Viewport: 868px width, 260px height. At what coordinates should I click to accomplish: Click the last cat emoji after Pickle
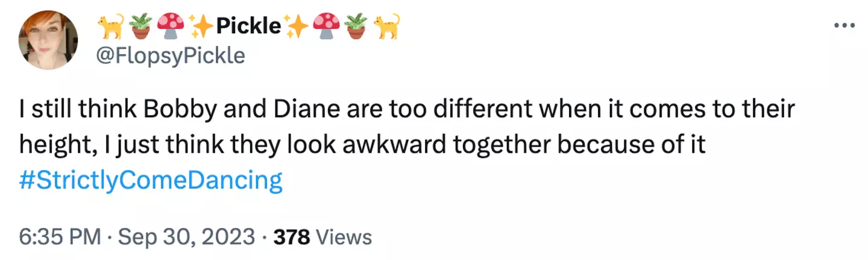(x=386, y=27)
